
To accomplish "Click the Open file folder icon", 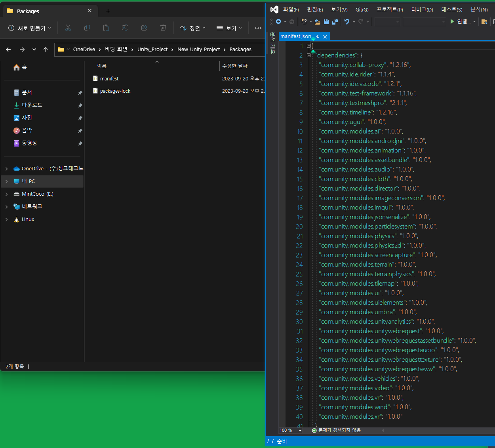I will pyautogui.click(x=318, y=22).
